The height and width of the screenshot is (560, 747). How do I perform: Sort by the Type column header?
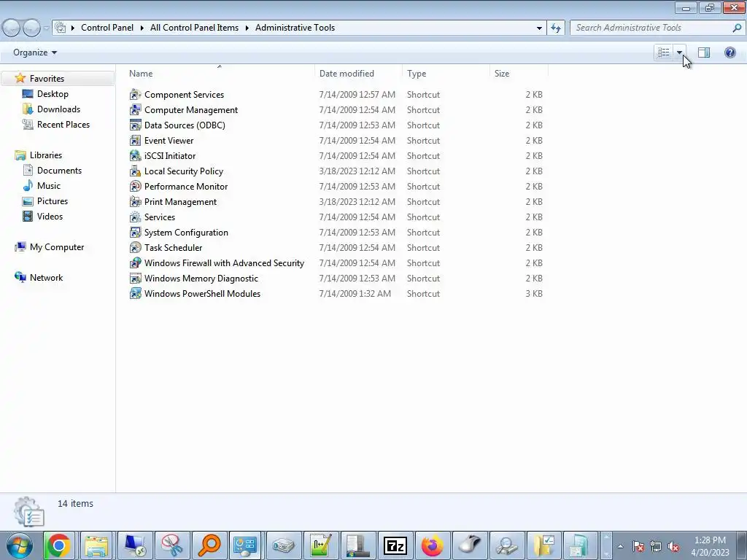pos(417,74)
